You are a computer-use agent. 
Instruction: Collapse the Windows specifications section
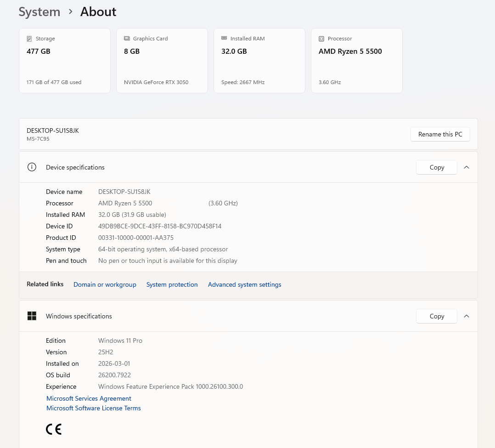click(467, 316)
